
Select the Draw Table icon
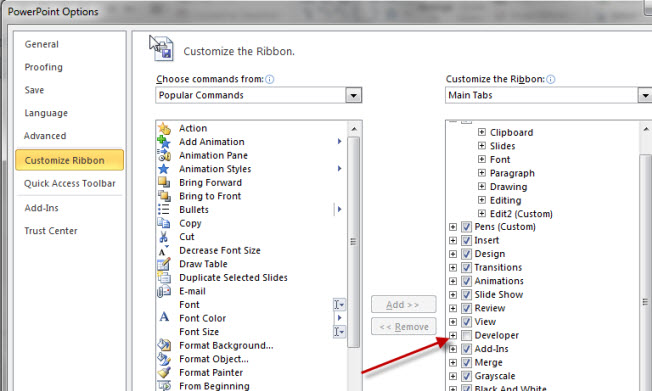click(164, 264)
